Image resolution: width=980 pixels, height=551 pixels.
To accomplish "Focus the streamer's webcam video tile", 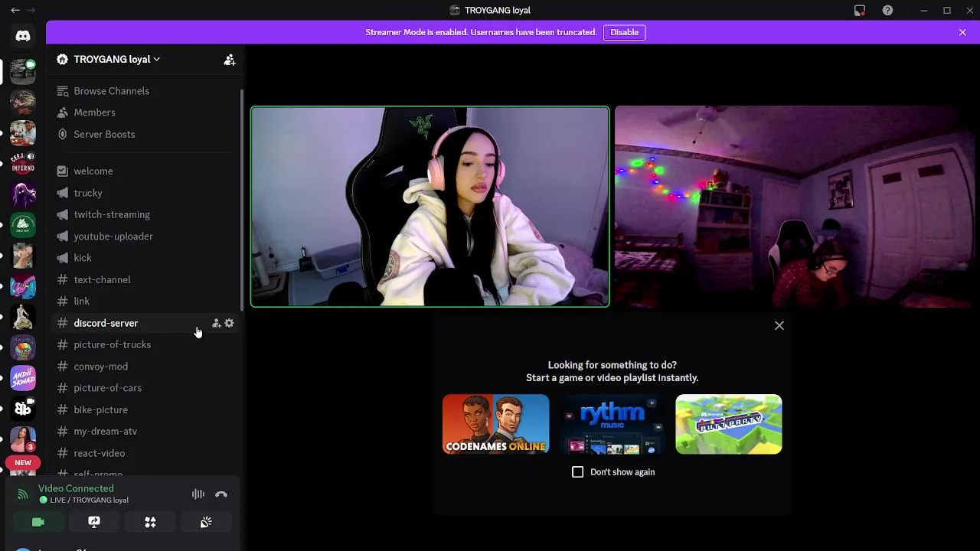I will 430,207.
